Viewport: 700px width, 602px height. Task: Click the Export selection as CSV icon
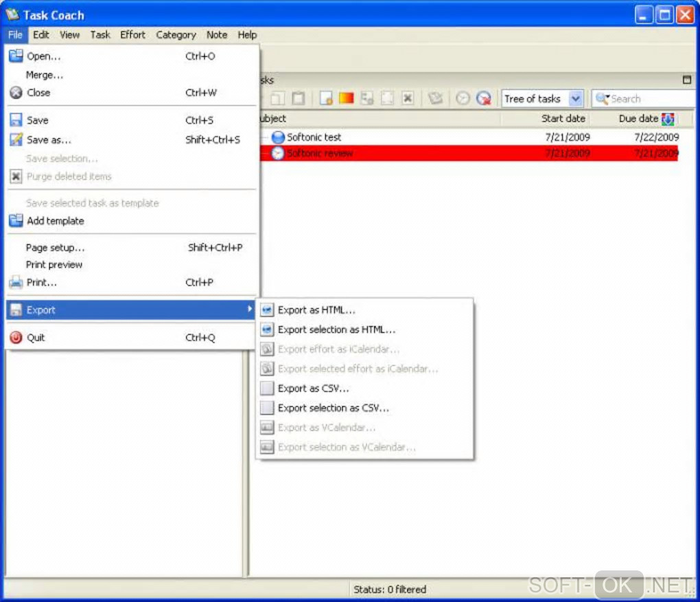click(267, 408)
